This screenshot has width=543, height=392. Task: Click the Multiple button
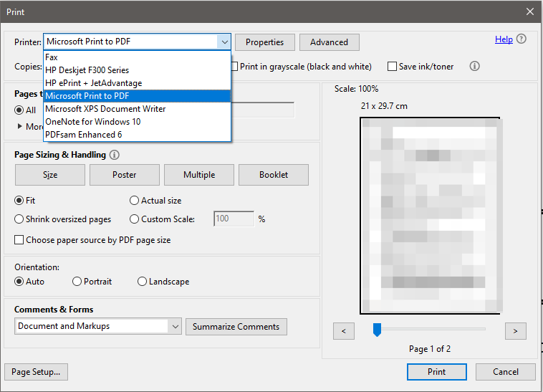point(199,175)
